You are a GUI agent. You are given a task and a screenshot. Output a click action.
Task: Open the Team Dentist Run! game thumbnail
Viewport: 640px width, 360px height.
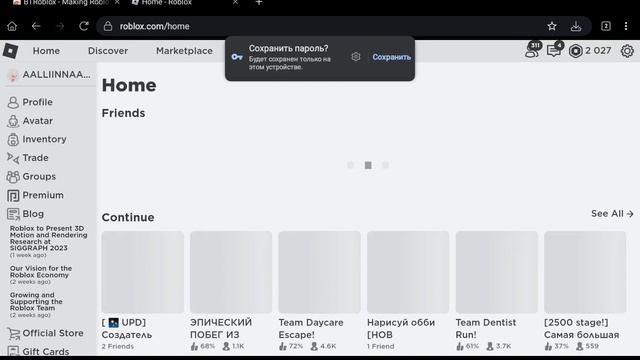coord(497,272)
